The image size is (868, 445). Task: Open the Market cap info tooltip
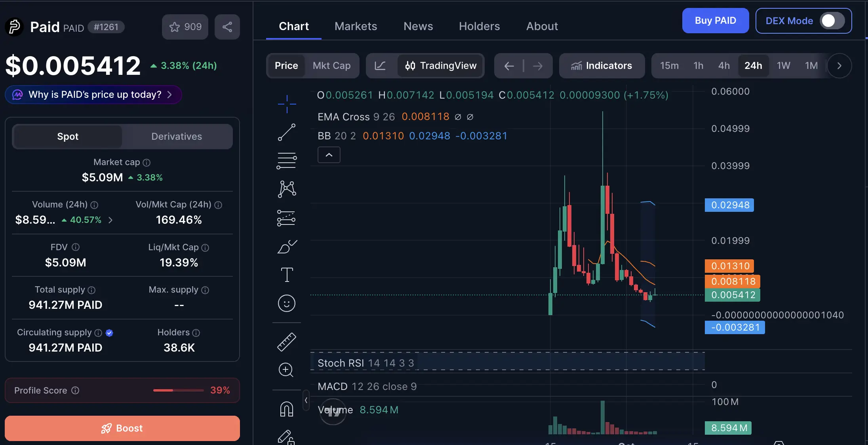point(147,163)
